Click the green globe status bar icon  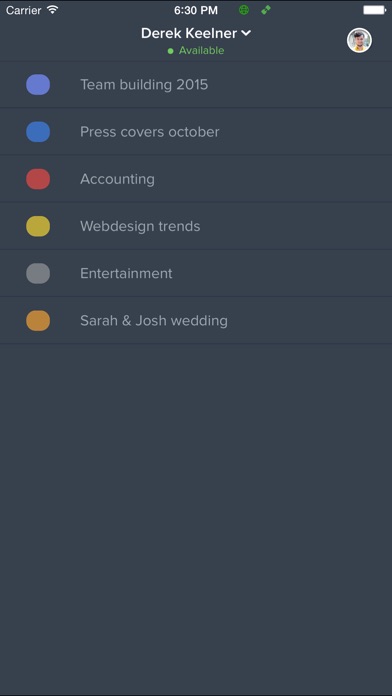244,10
